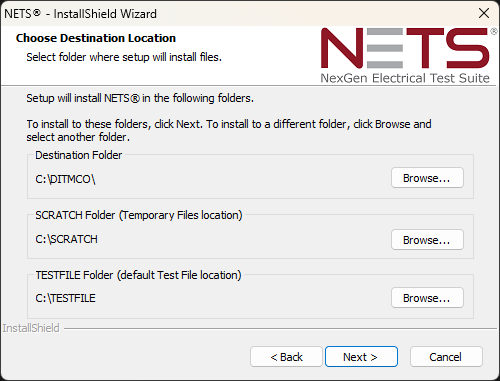Browse for the SCRATCH temporary files folder
This screenshot has width=500, height=381.
point(427,240)
